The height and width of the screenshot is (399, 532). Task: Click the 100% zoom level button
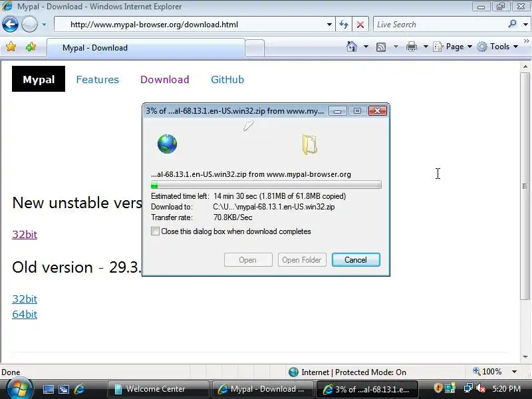click(487, 372)
